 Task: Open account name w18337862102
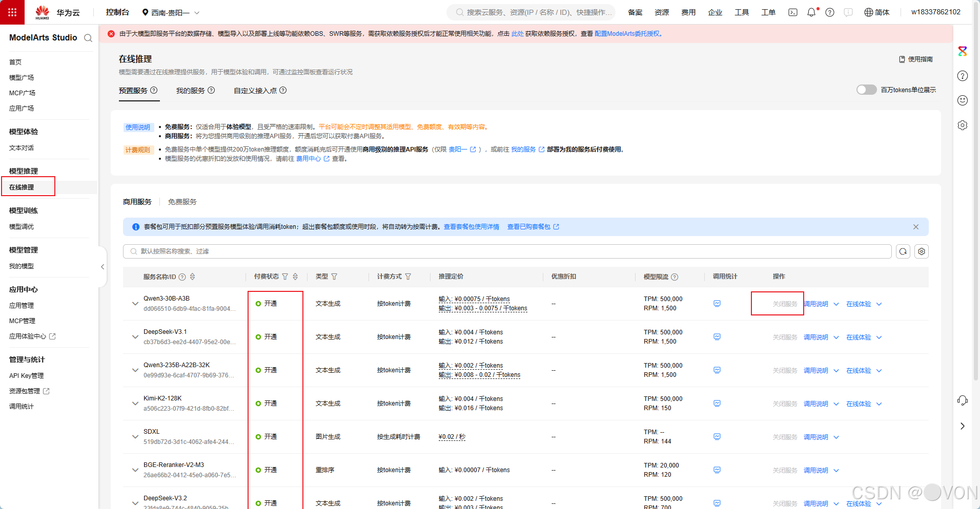(x=936, y=12)
